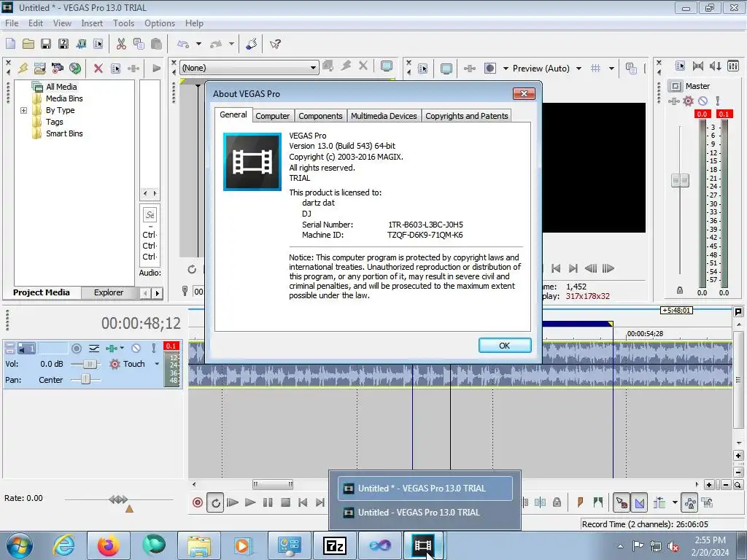Toggle Master bus mute icon

703,101
